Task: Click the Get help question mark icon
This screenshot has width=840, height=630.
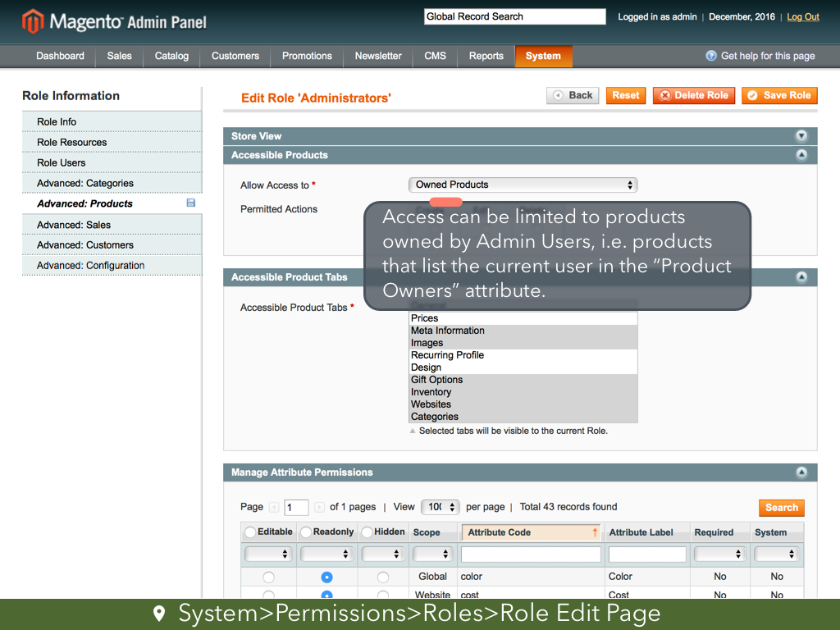Action: pyautogui.click(x=711, y=56)
